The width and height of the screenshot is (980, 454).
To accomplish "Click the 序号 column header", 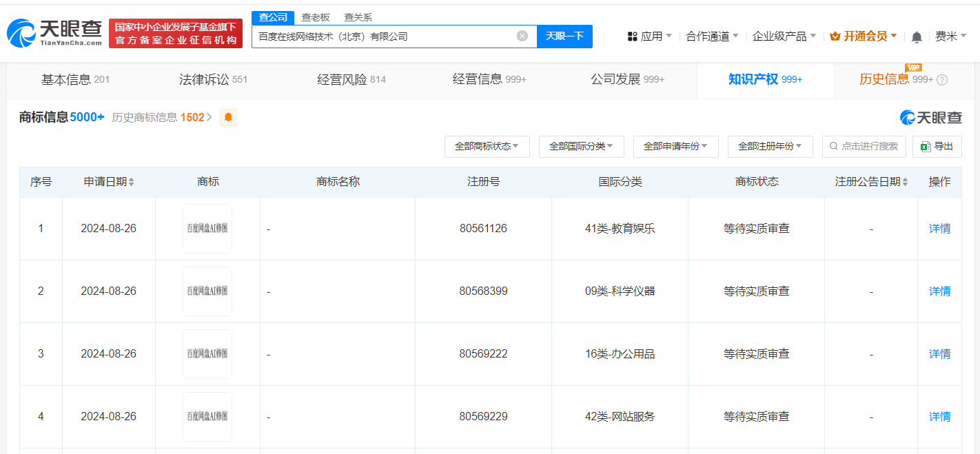I will tap(41, 182).
